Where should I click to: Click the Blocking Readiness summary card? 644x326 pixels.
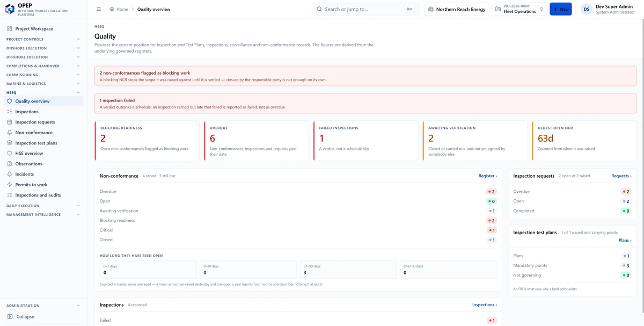point(147,141)
